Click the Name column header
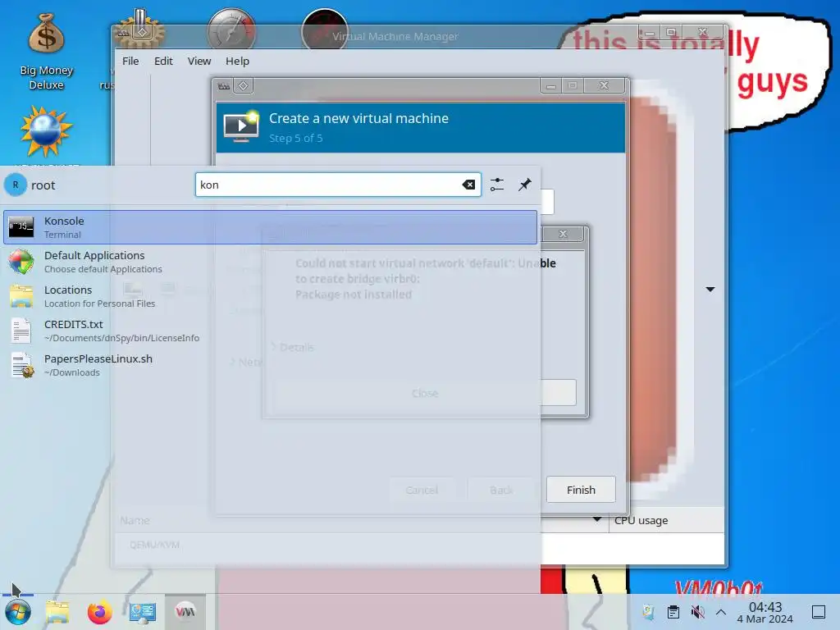Screen dimensions: 840x630 coord(135,520)
